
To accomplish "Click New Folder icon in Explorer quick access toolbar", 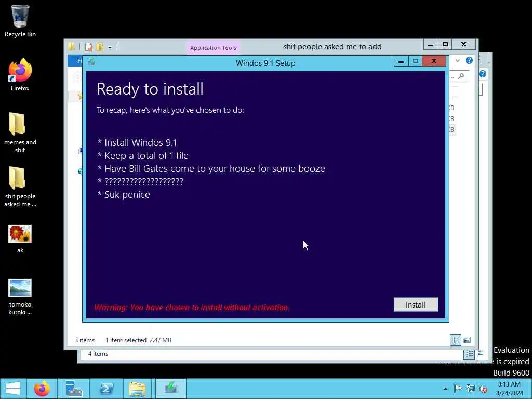I will [100, 46].
